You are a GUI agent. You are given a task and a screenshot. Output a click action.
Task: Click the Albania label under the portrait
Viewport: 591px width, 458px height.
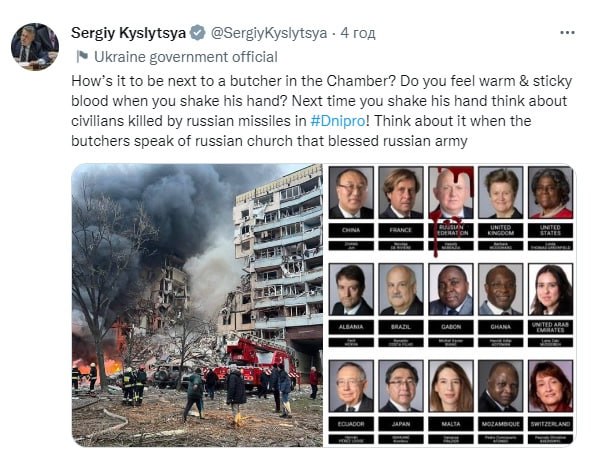point(351,327)
